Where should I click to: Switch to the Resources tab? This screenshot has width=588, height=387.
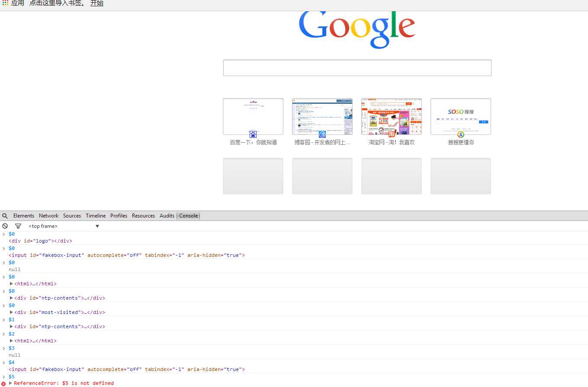143,216
